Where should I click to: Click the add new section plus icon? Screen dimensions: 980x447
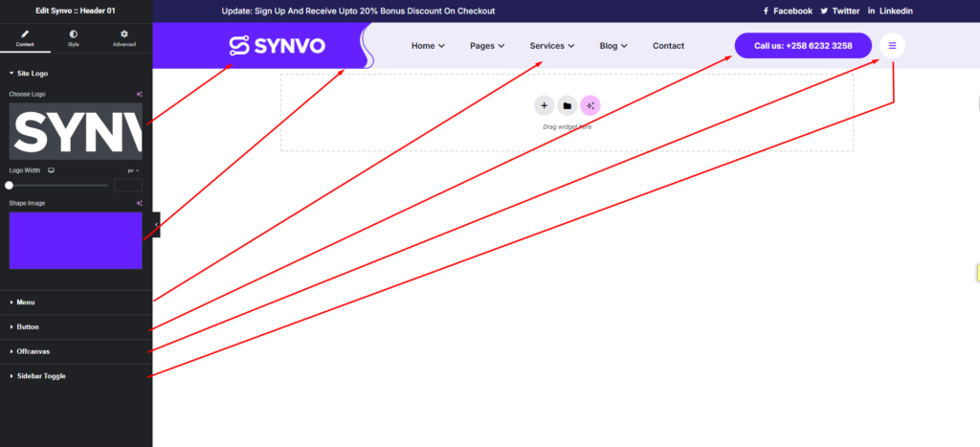[544, 106]
